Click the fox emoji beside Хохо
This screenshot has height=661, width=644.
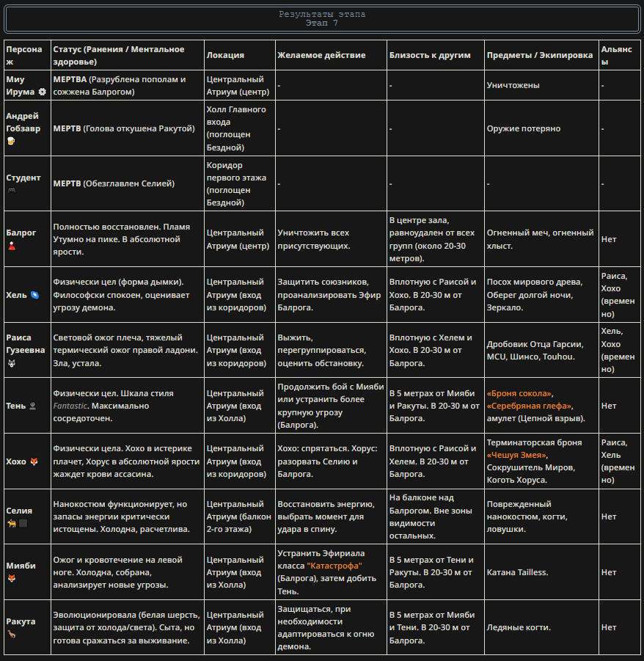pos(34,461)
